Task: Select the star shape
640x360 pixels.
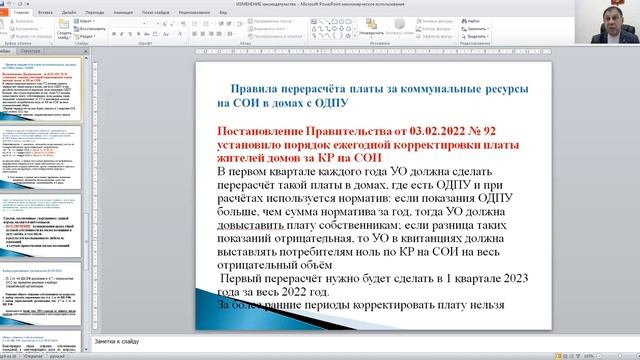Action: (348, 36)
